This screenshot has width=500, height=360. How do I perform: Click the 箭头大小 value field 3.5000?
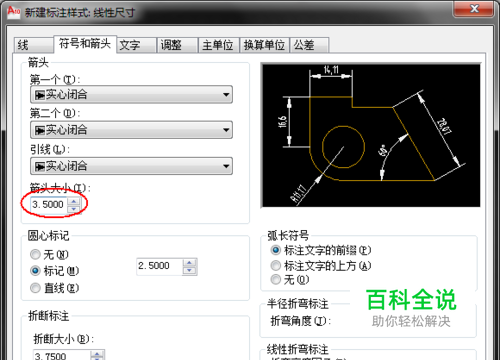pos(49,205)
